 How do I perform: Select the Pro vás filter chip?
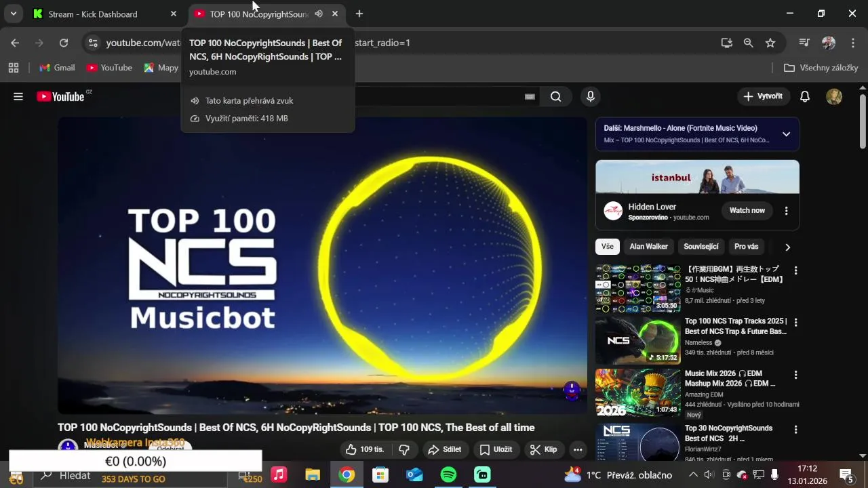(x=747, y=247)
